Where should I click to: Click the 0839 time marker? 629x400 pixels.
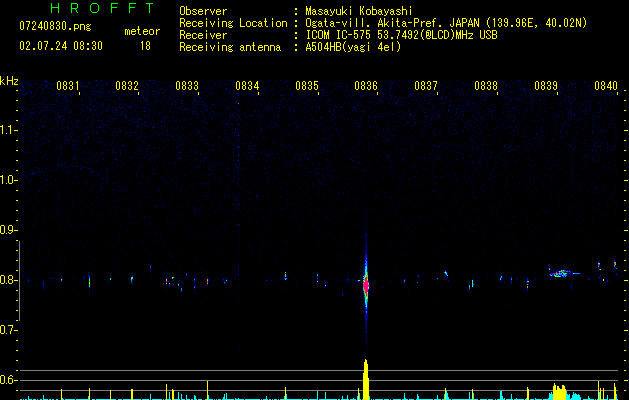click(546, 86)
